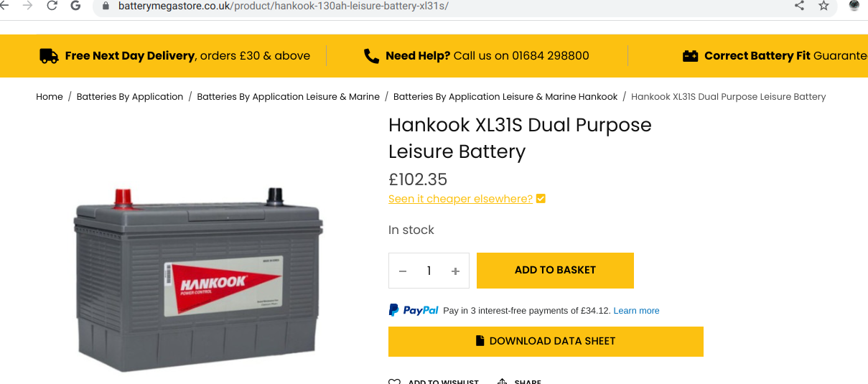Click the battery fit guarantee icon
The image size is (868, 384).
click(690, 56)
